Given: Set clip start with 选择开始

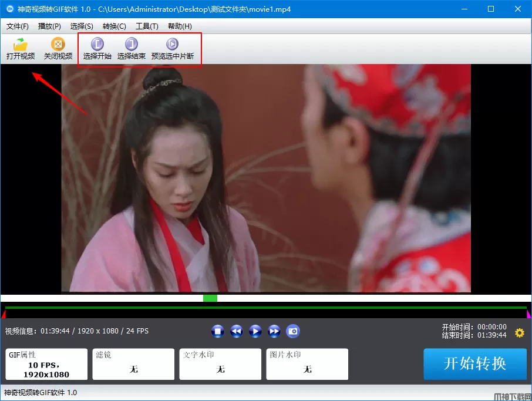Looking at the screenshot, I should click(x=97, y=49).
